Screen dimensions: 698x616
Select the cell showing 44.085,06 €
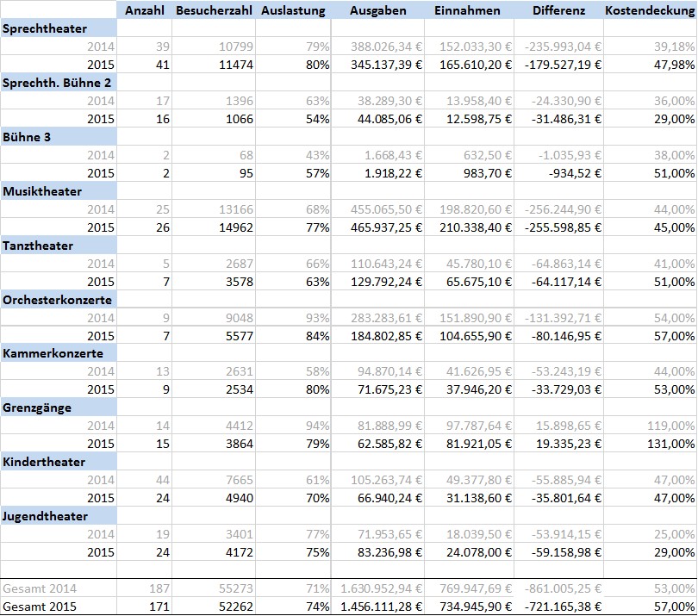[378, 119]
